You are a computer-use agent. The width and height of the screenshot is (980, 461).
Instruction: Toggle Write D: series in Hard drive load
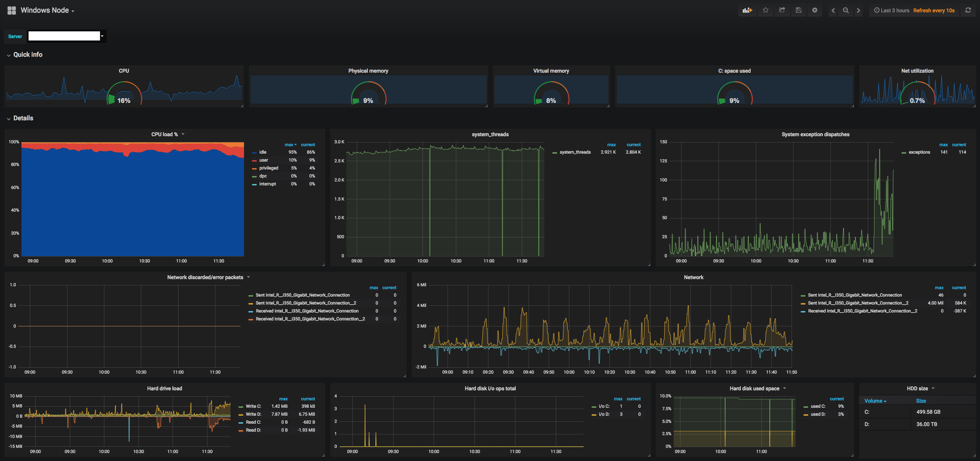point(253,414)
